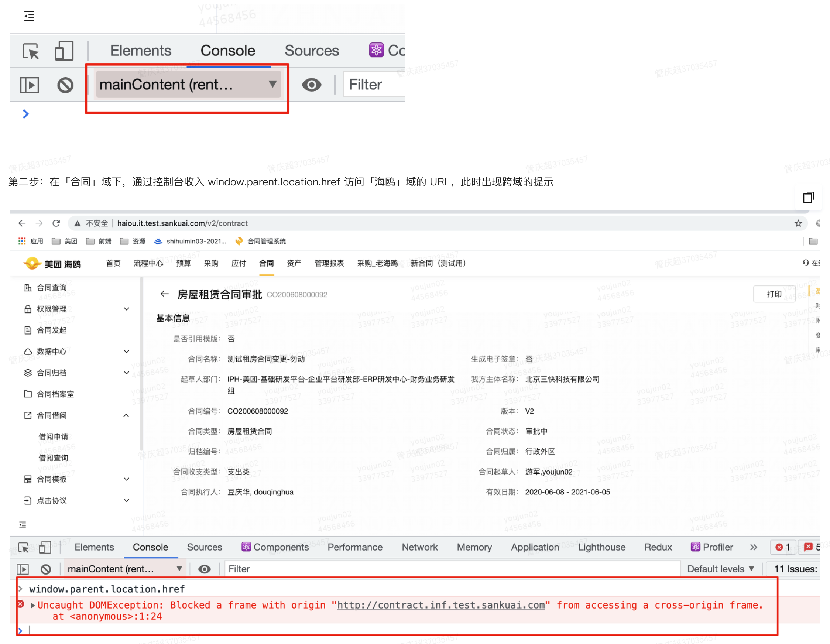The image size is (830, 644).
Task: Click back arrow beside 房屋租赁合同审批 title
Action: (x=164, y=294)
